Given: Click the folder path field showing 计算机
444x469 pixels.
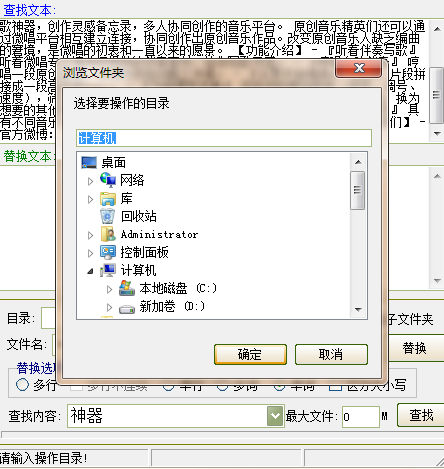Looking at the screenshot, I should pos(224,138).
